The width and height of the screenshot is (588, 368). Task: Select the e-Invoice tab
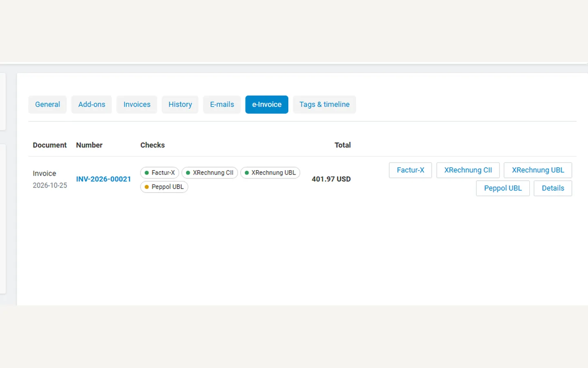tap(267, 104)
